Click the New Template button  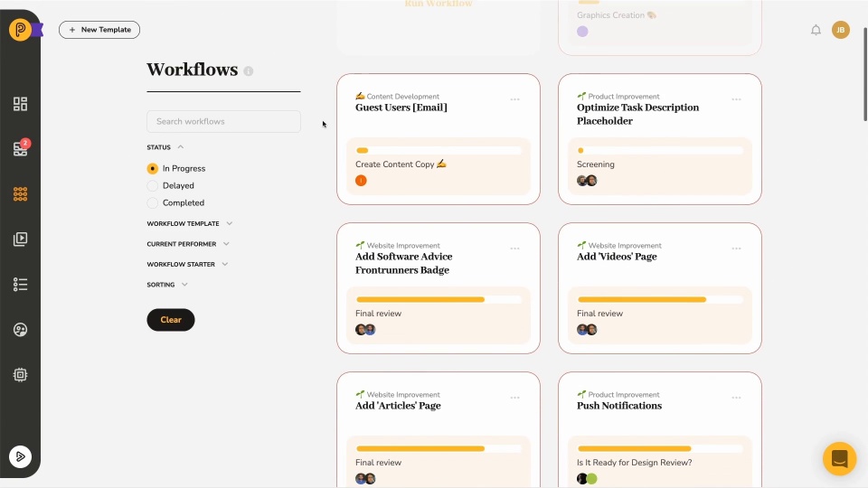99,30
